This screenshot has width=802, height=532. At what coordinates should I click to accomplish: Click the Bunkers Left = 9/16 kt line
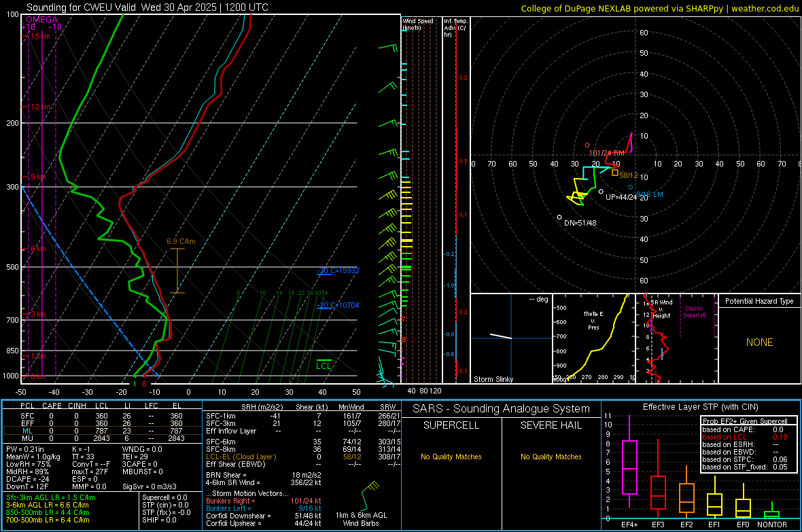point(264,508)
